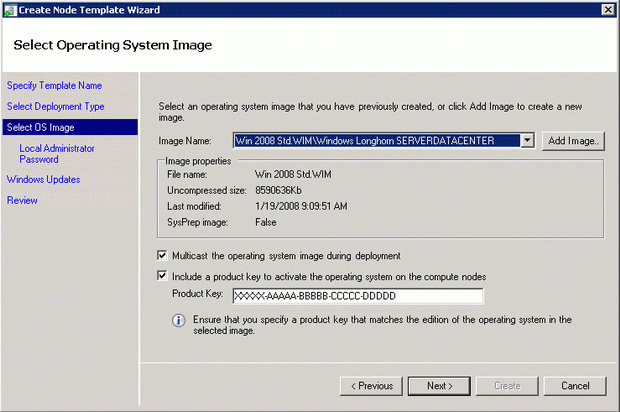Open the Image Name dropdown arrow
Image resolution: width=620 pixels, height=412 pixels.
coord(528,141)
